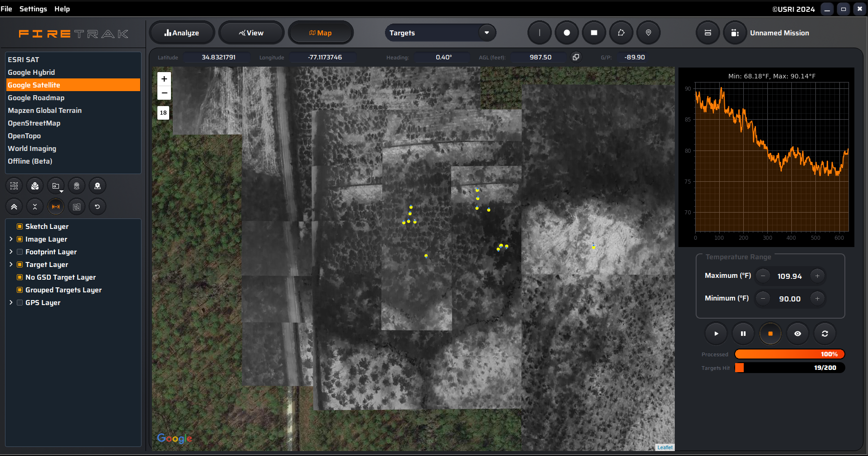Expand the Image Layer tree node
Screen dimensions: 868x456
click(11, 239)
